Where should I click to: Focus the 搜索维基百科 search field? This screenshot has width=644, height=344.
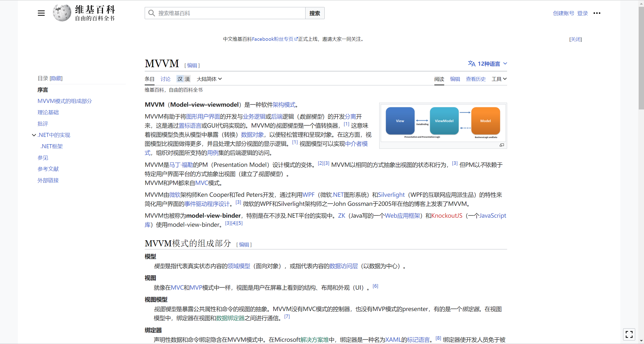tap(225, 13)
